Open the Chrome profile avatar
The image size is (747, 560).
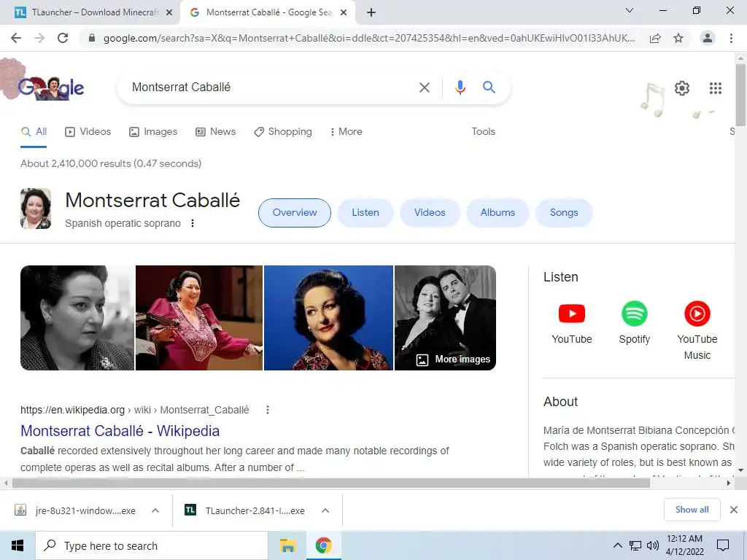708,38
